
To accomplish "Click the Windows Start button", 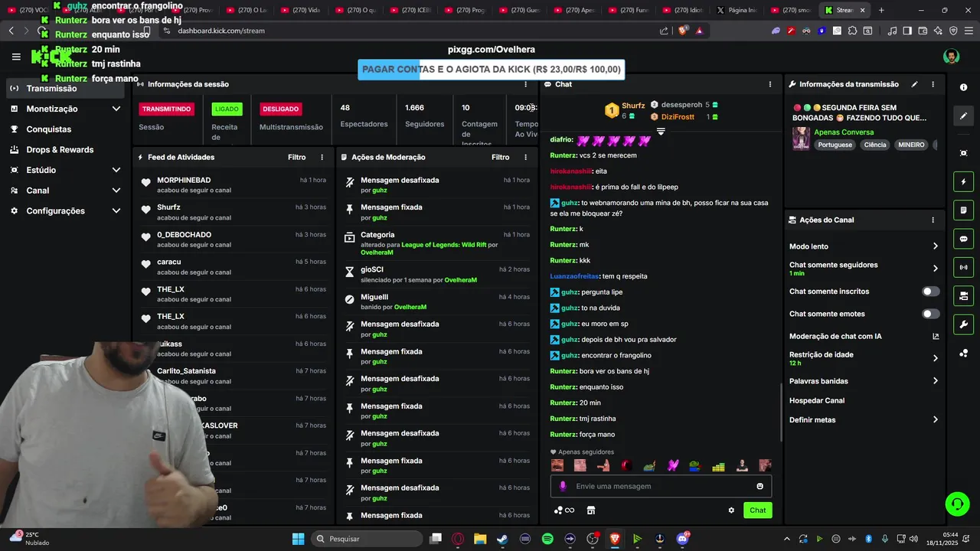I will pos(298,539).
